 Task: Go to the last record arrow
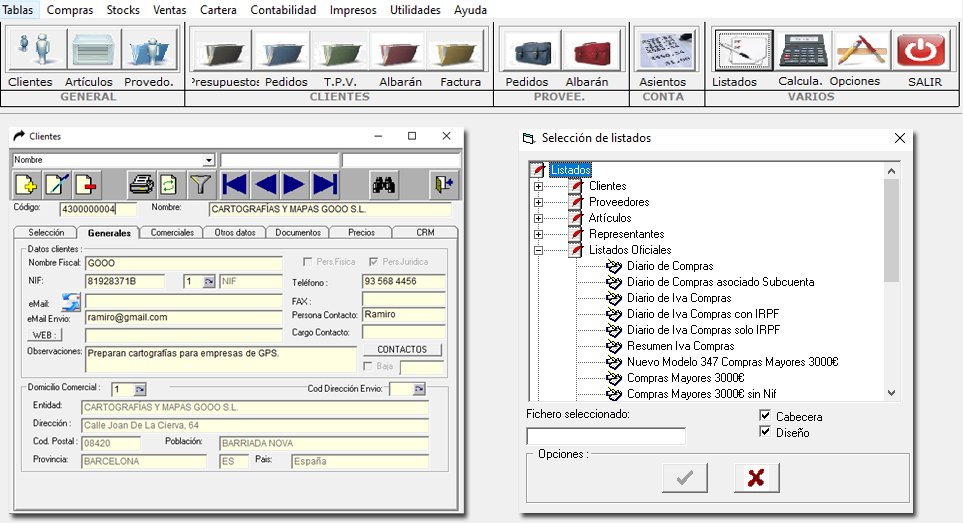[324, 184]
